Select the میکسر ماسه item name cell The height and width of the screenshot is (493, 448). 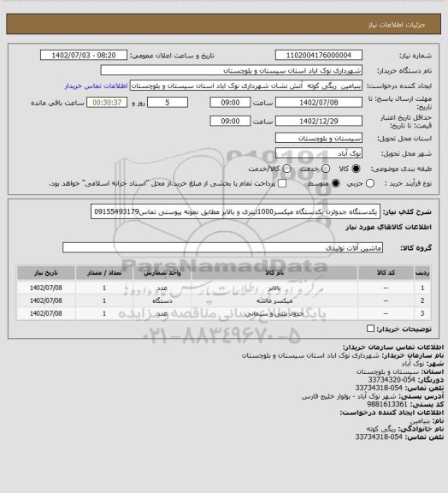[x=274, y=301]
